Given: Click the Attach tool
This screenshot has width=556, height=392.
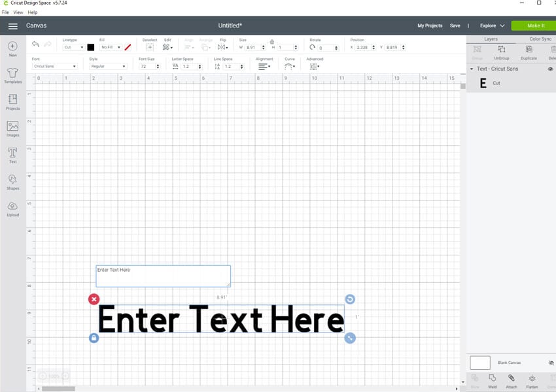Looking at the screenshot, I should (512, 381).
